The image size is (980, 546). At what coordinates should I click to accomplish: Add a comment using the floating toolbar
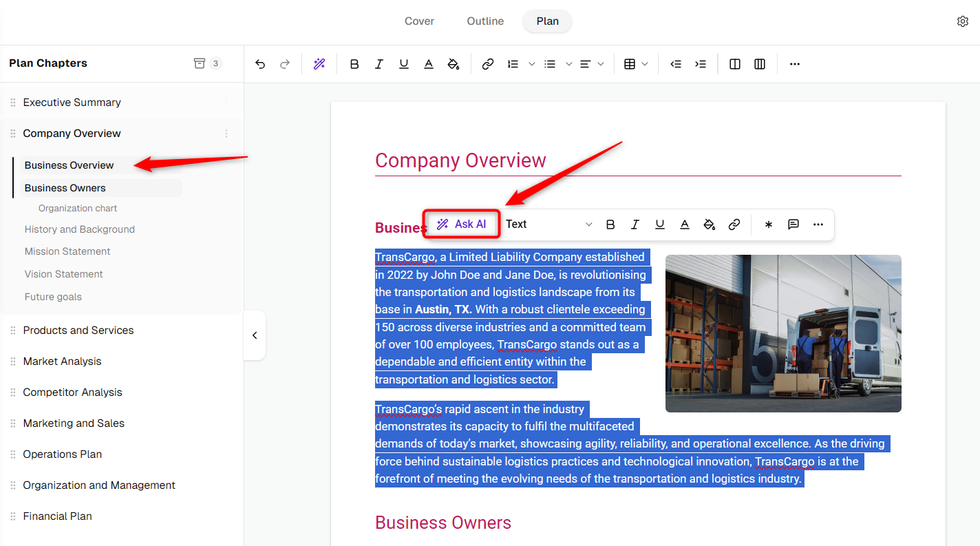(x=793, y=224)
